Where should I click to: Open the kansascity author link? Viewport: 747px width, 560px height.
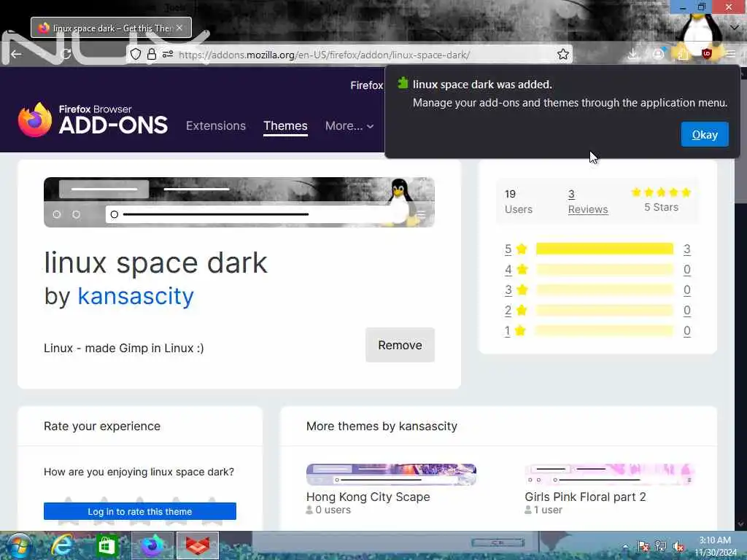click(136, 296)
